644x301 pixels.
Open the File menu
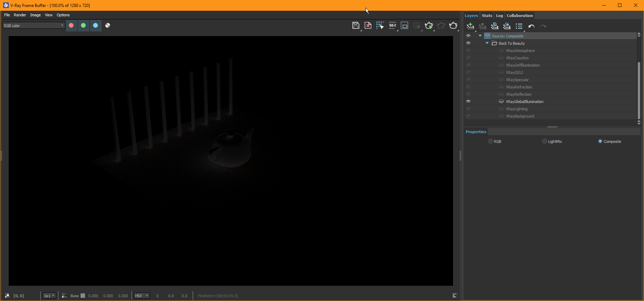click(x=7, y=15)
